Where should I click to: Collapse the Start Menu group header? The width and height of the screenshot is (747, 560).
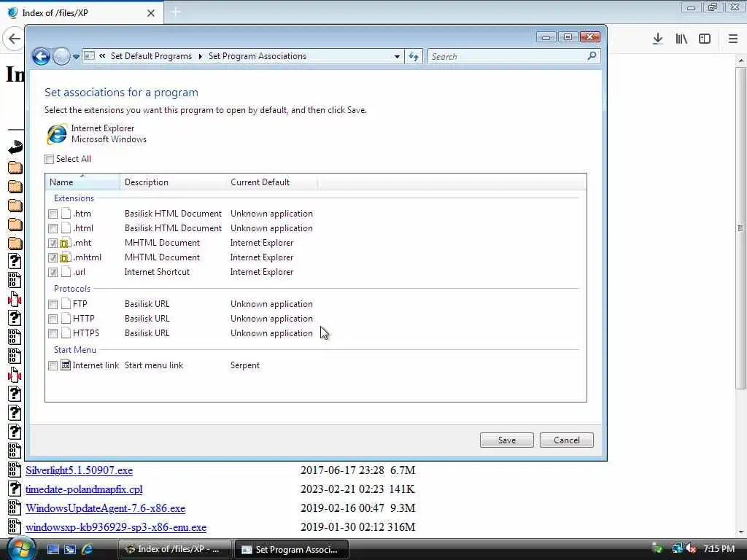pyautogui.click(x=75, y=349)
